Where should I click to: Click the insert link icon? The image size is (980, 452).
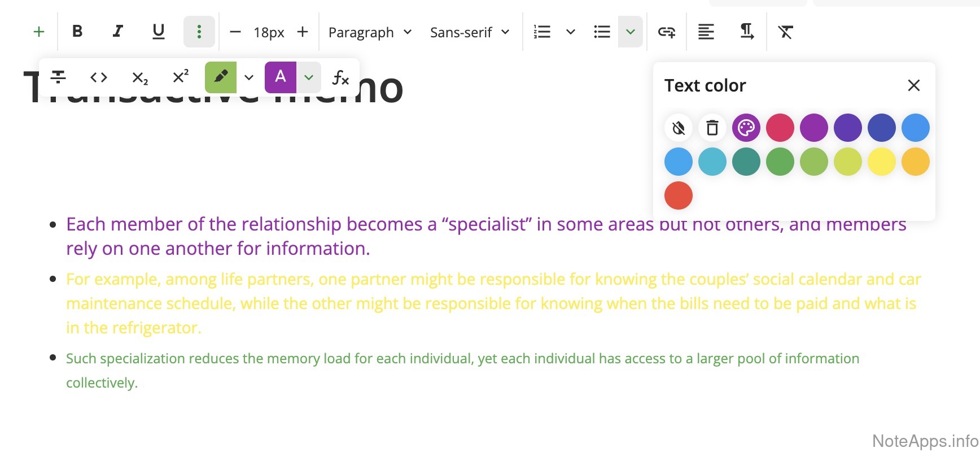[667, 32]
